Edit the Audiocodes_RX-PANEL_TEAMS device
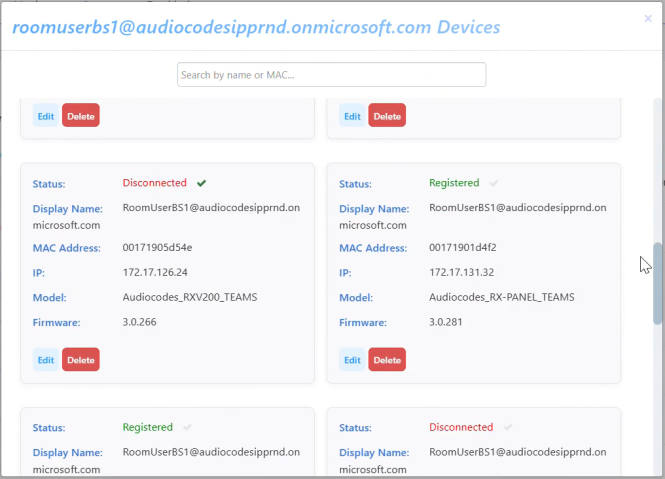Viewport: 665px width, 479px height. (x=352, y=360)
